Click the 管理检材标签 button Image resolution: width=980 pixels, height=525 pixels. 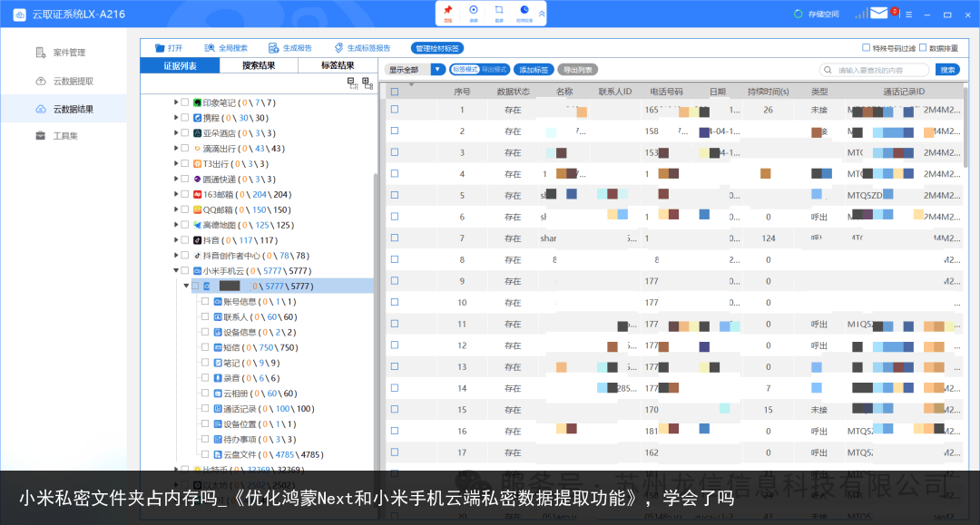437,48
